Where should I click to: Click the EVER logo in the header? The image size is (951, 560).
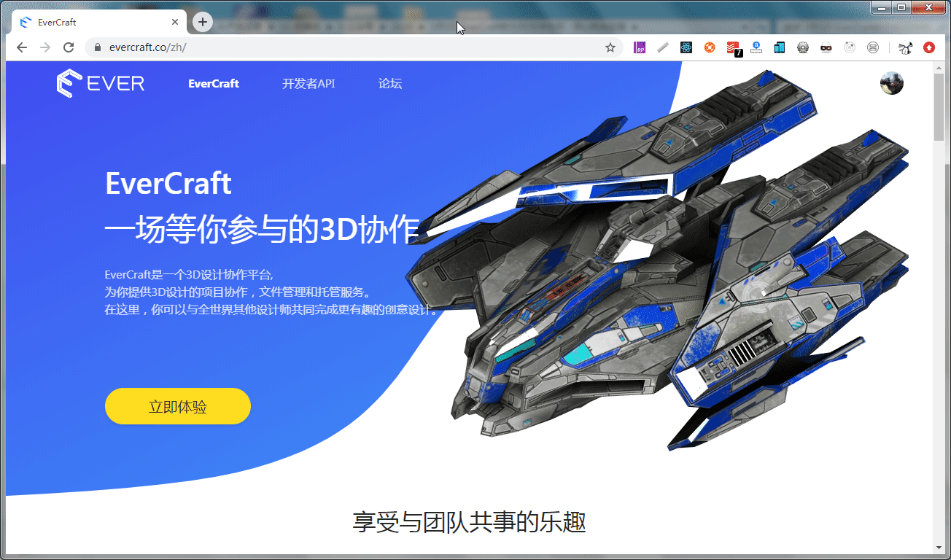pyautogui.click(x=100, y=82)
